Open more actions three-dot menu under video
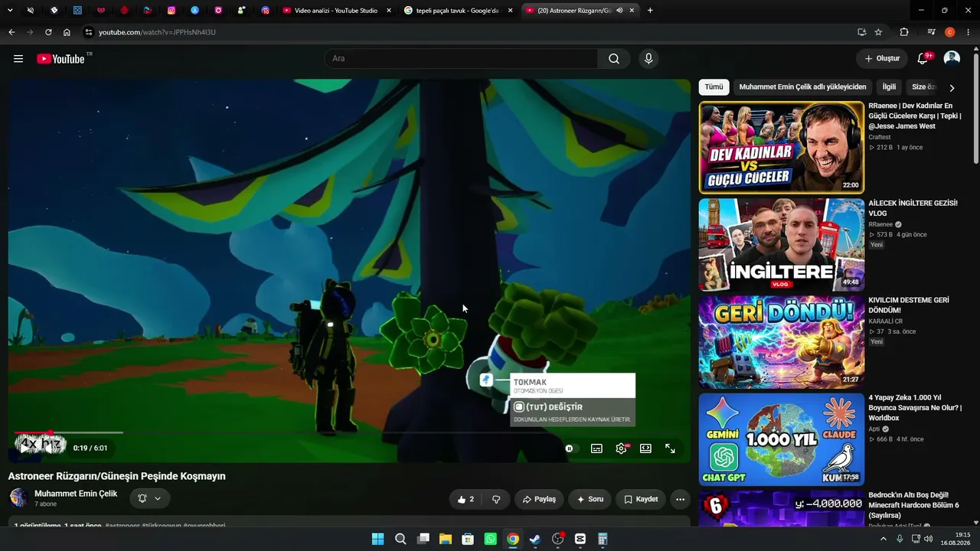 click(x=680, y=499)
